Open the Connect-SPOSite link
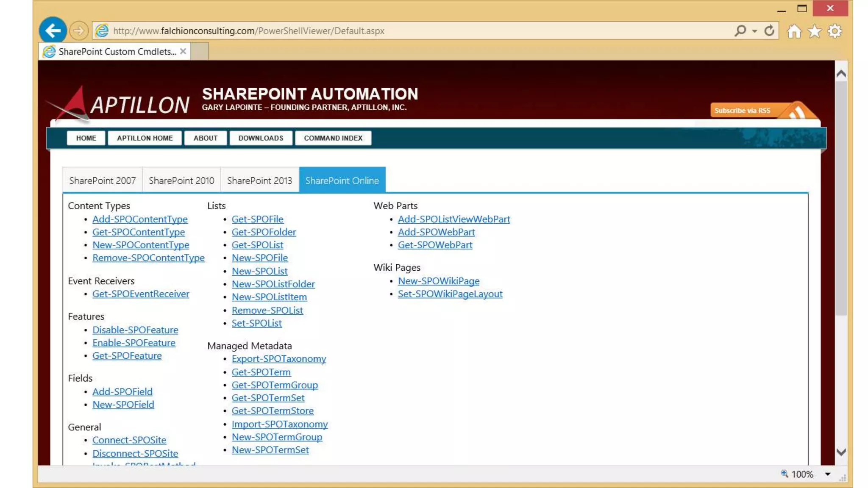 tap(129, 440)
